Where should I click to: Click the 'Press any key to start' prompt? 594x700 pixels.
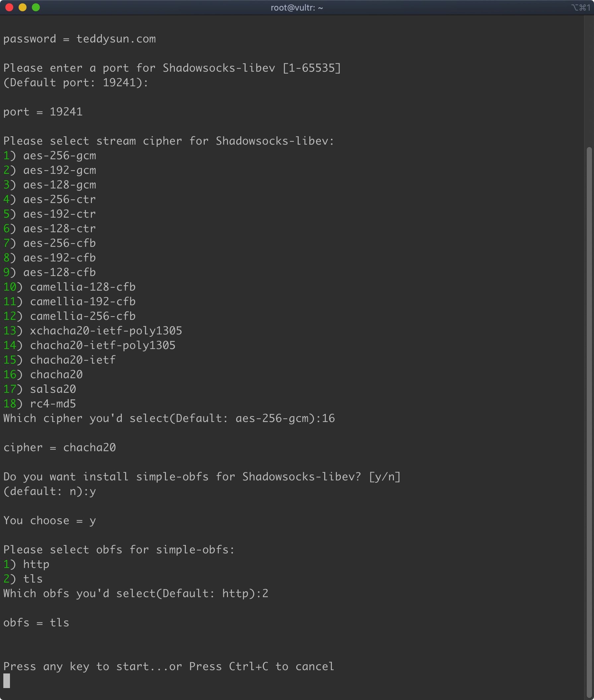click(x=168, y=666)
